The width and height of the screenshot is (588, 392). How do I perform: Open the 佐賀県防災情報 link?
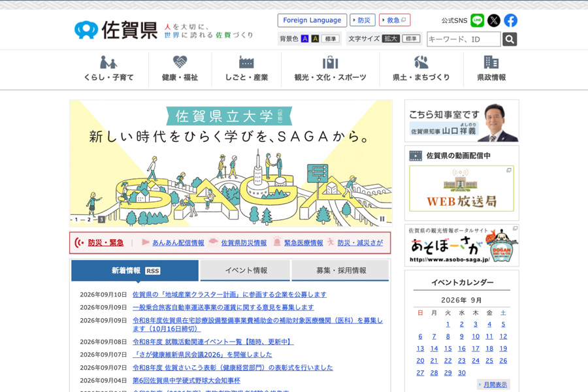point(244,242)
